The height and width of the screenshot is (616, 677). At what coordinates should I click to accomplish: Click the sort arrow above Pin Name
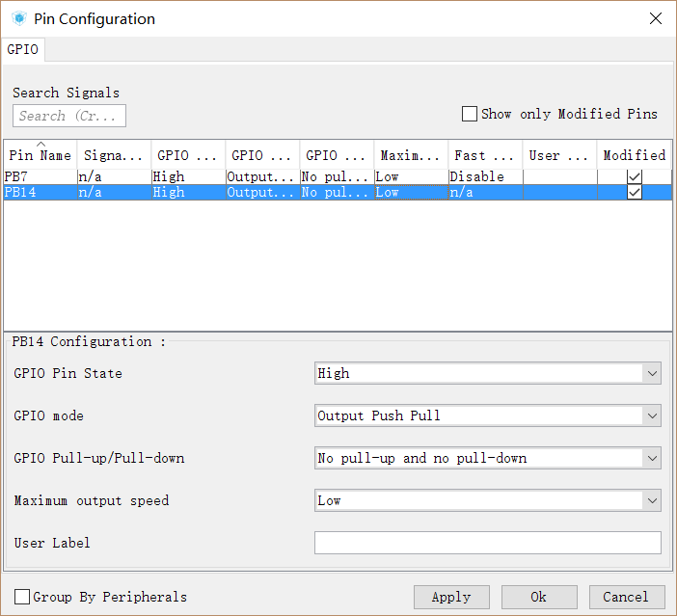[41, 144]
